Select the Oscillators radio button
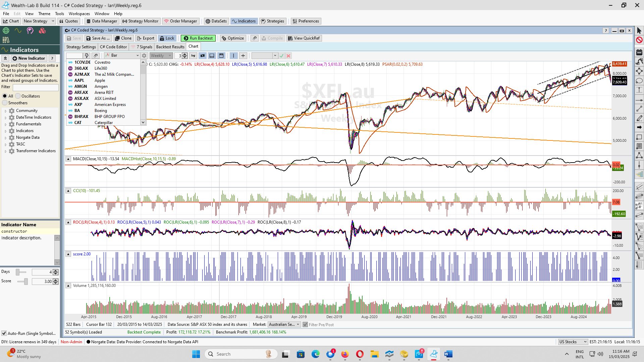 pos(18,96)
